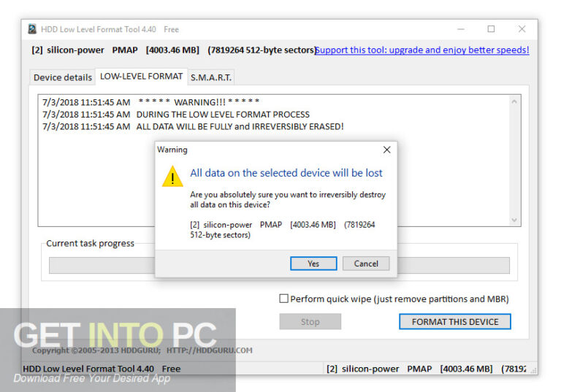
Task: Enable the Perform quick wipe checkbox
Action: point(283,299)
